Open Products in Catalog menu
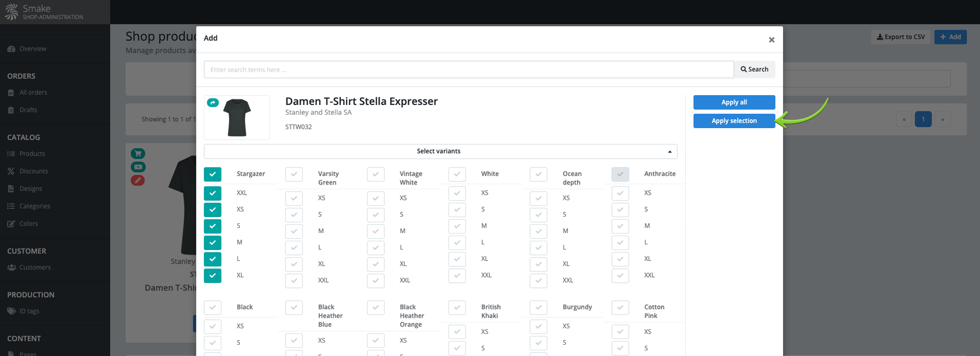The width and height of the screenshot is (980, 356). [x=32, y=154]
